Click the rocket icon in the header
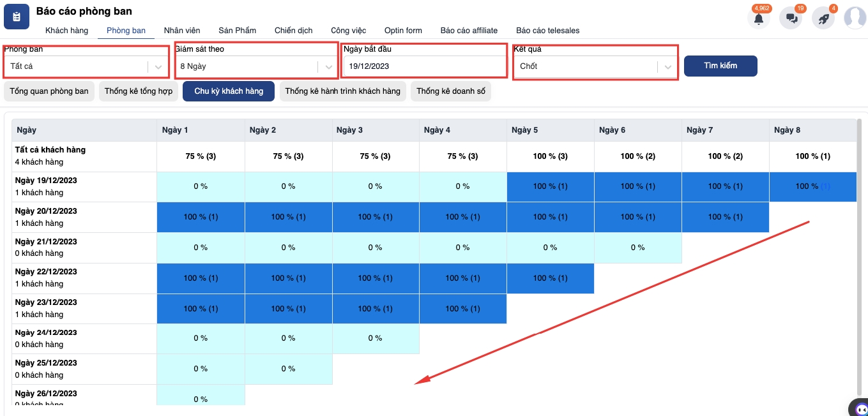The image size is (868, 416). [x=823, y=18]
